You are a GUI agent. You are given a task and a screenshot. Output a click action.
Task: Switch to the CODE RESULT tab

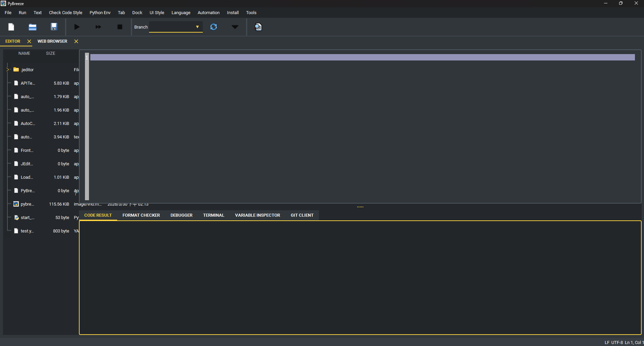click(x=98, y=215)
